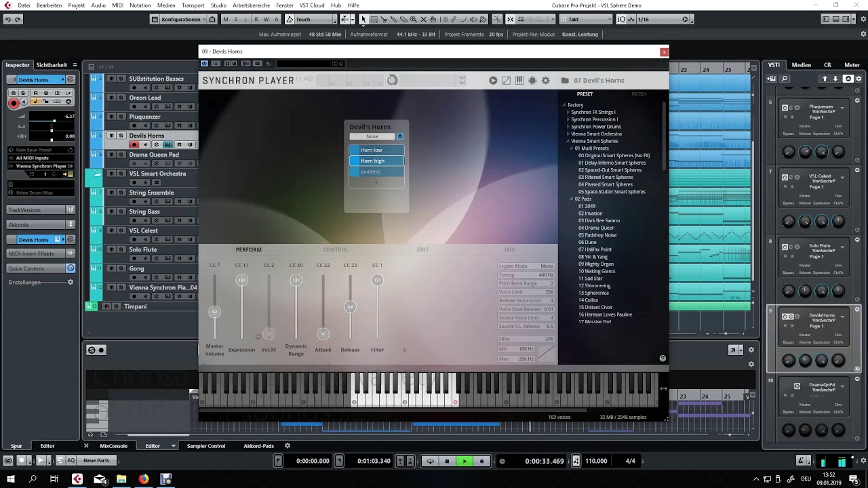
Task: Click the green Play button in transport
Action: [465, 461]
